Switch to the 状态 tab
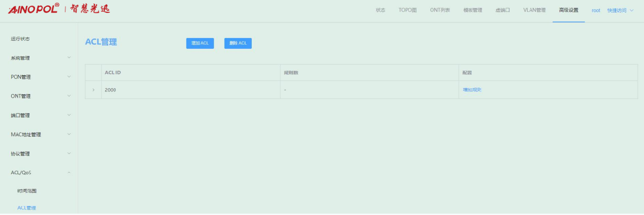This screenshot has width=644, height=215. point(381,10)
